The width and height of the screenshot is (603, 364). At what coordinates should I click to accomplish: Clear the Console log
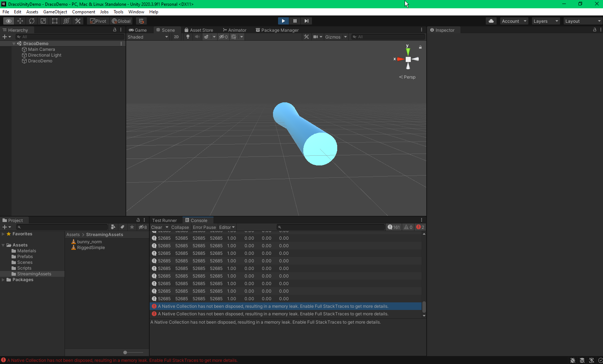coord(157,227)
